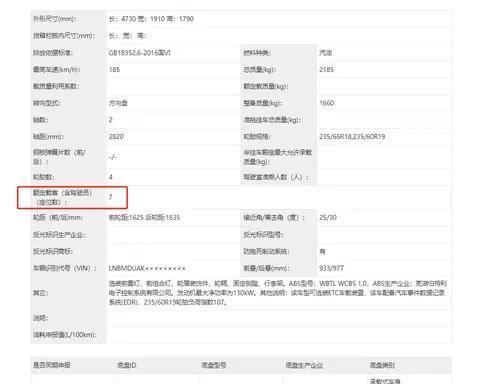Click the 油耗申报值(L/100km) label
480x384 pixels.
pyautogui.click(x=64, y=335)
